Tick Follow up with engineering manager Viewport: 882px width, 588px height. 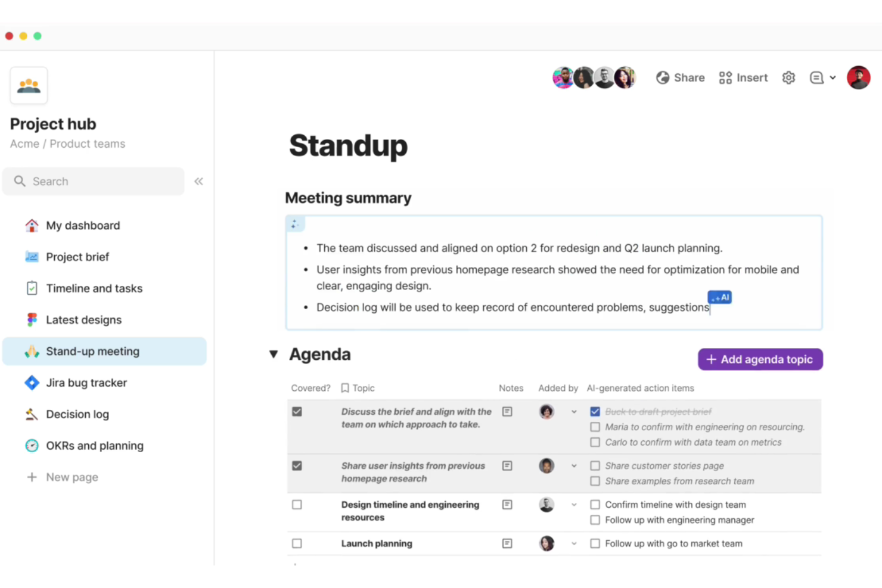point(595,520)
